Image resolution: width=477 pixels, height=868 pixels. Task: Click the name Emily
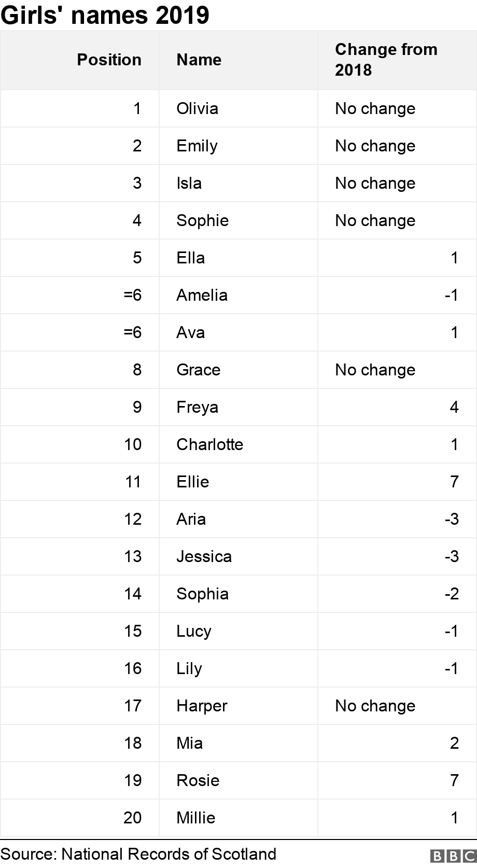pyautogui.click(x=197, y=146)
